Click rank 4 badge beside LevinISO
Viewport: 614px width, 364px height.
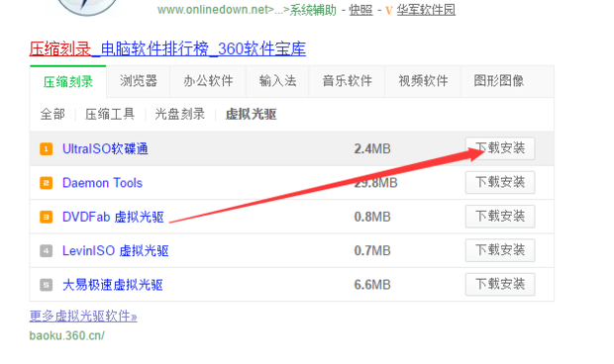coord(47,250)
